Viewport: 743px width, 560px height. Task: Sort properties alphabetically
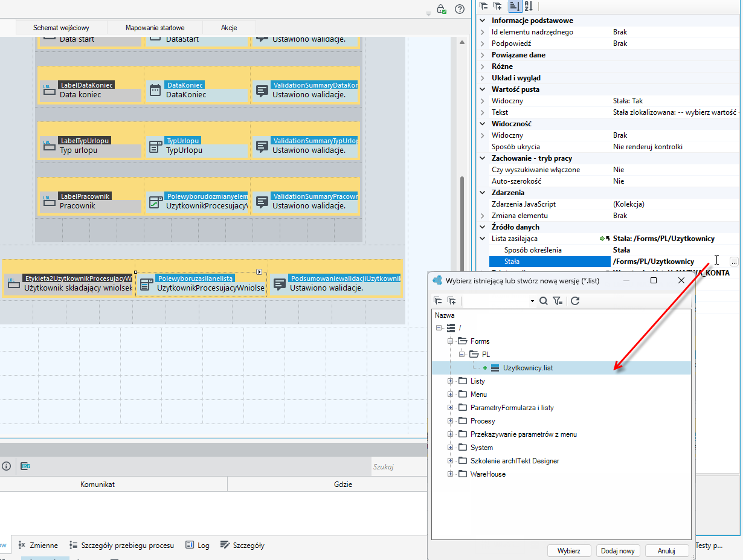pos(529,6)
